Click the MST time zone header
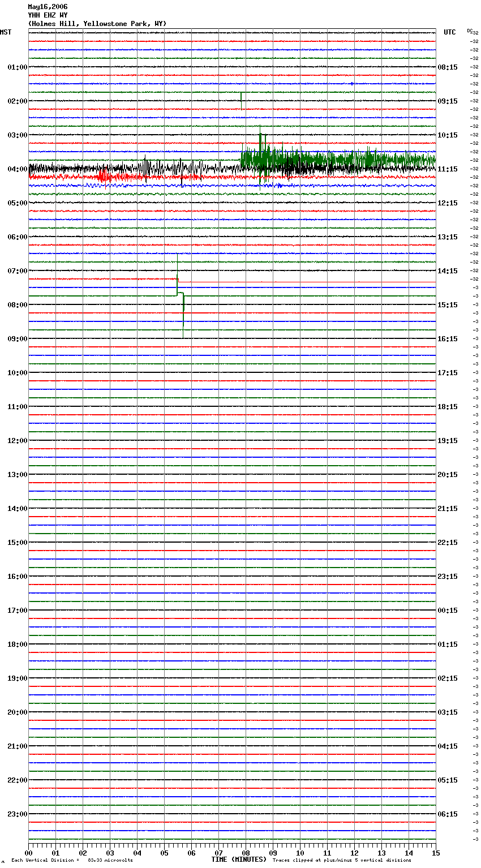This screenshot has width=481, height=868. 6,32
